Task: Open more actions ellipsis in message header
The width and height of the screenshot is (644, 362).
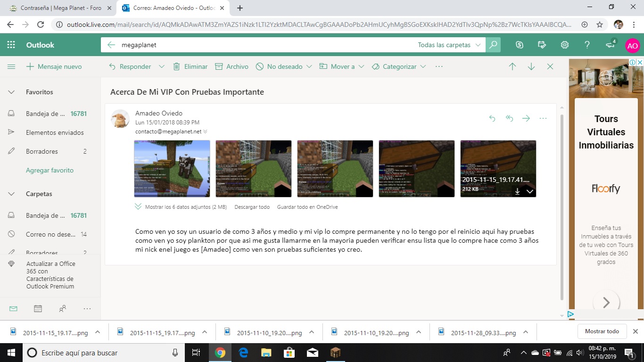Action: 543,118
